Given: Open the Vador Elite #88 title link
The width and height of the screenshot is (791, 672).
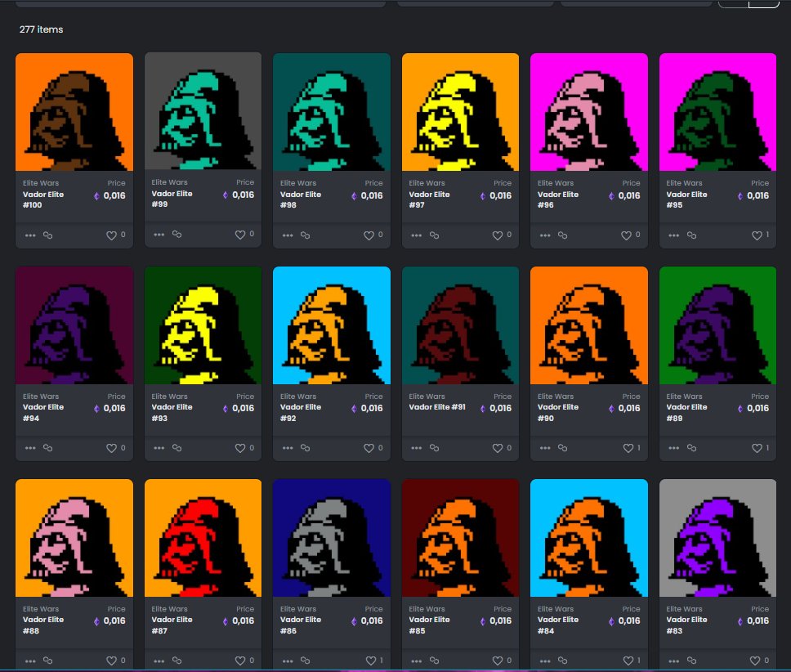Looking at the screenshot, I should coord(42,625).
